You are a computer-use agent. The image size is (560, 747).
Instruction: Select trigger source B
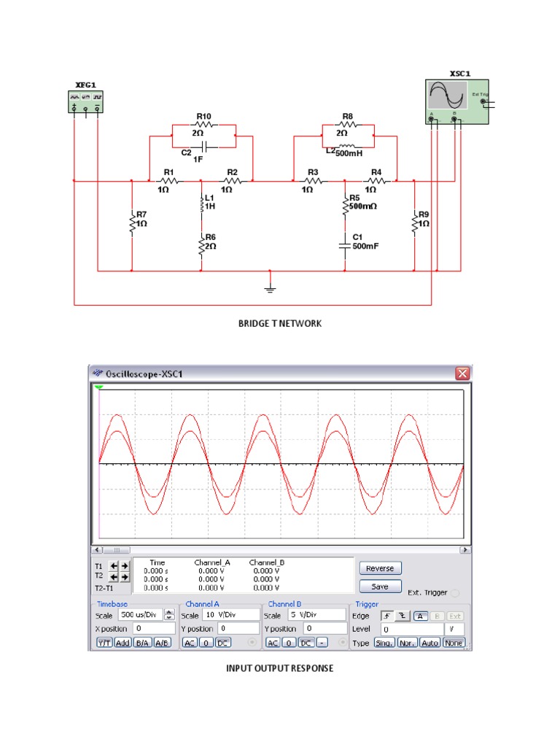[437, 616]
